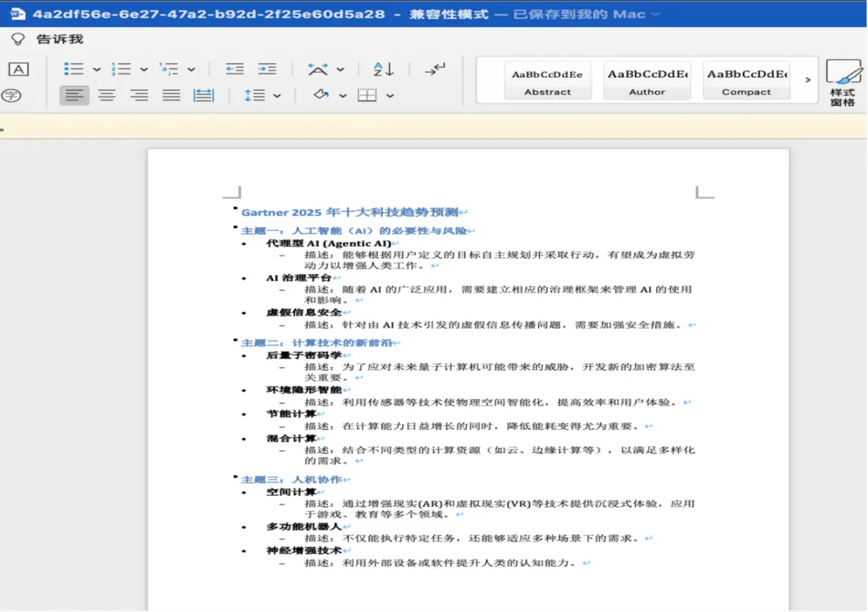This screenshot has height=612, width=868.
Task: Toggle left text alignment
Action: click(74, 96)
